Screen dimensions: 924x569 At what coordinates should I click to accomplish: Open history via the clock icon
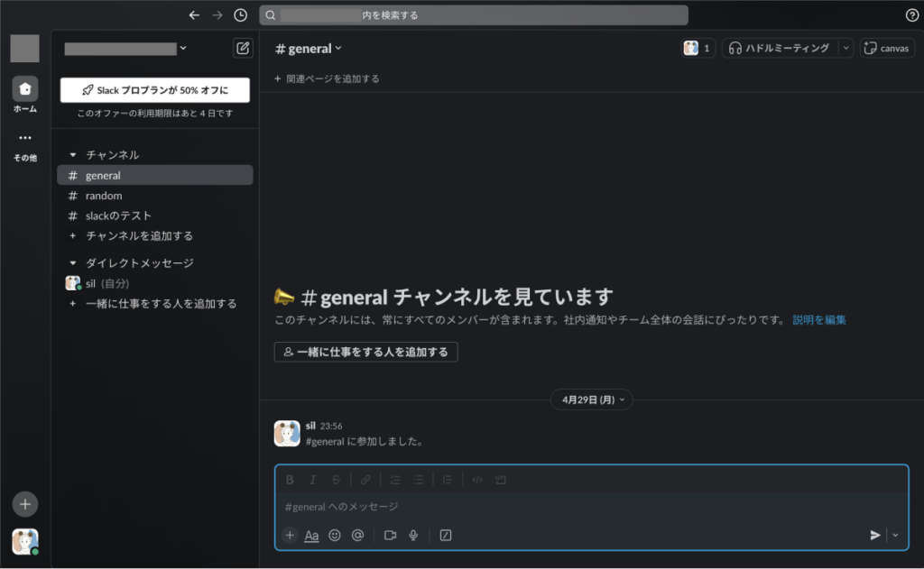[240, 15]
